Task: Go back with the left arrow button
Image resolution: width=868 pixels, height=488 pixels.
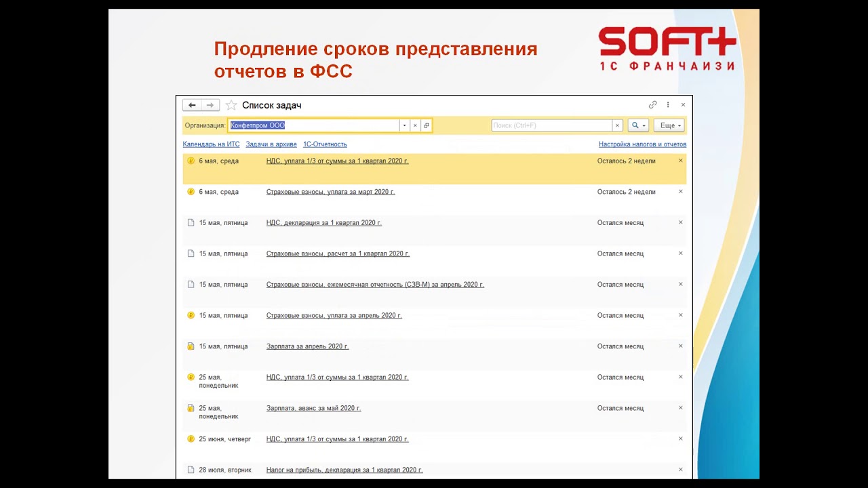Action: tap(192, 105)
